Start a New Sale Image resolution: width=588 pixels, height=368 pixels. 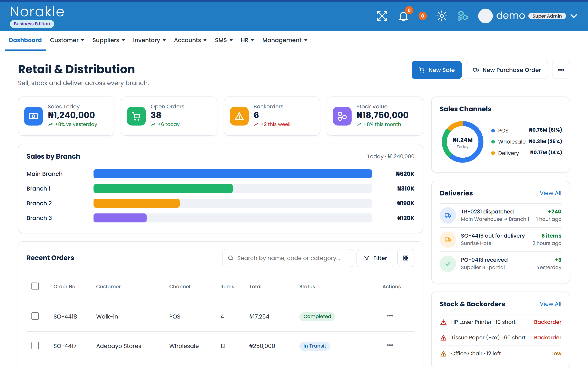[x=437, y=70]
